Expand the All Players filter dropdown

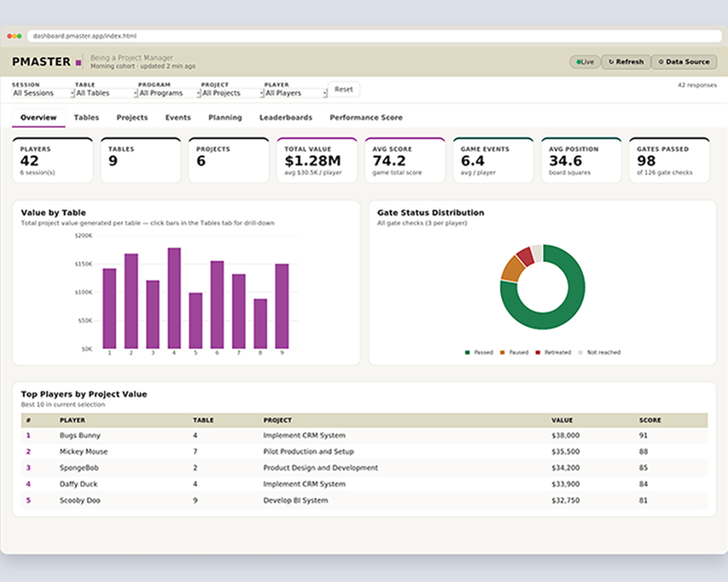(296, 93)
